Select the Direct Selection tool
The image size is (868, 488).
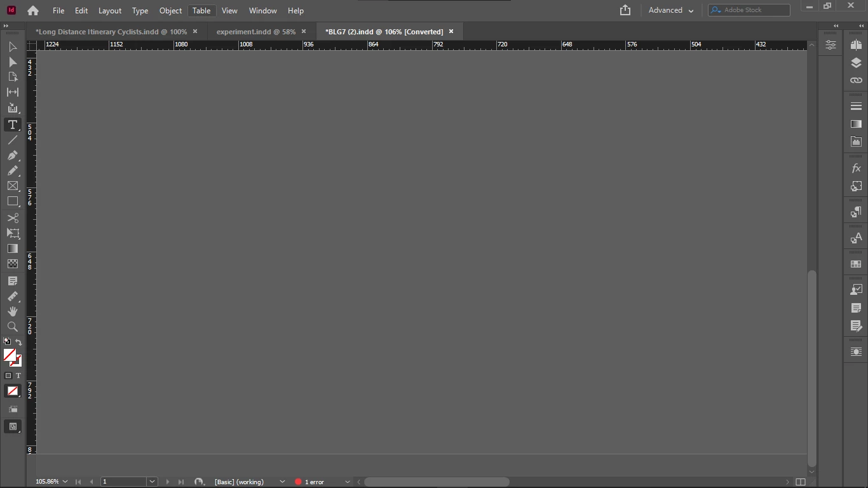click(x=12, y=62)
